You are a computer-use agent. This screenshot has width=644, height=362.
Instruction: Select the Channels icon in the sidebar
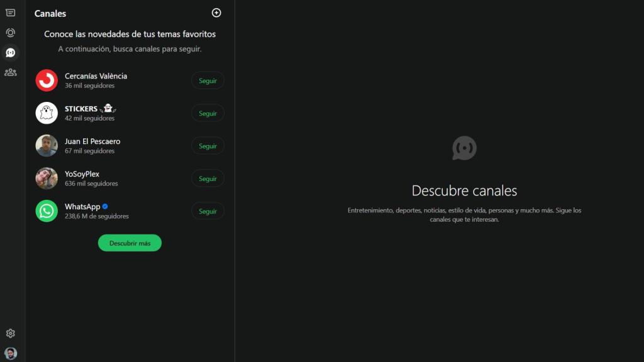click(x=10, y=52)
